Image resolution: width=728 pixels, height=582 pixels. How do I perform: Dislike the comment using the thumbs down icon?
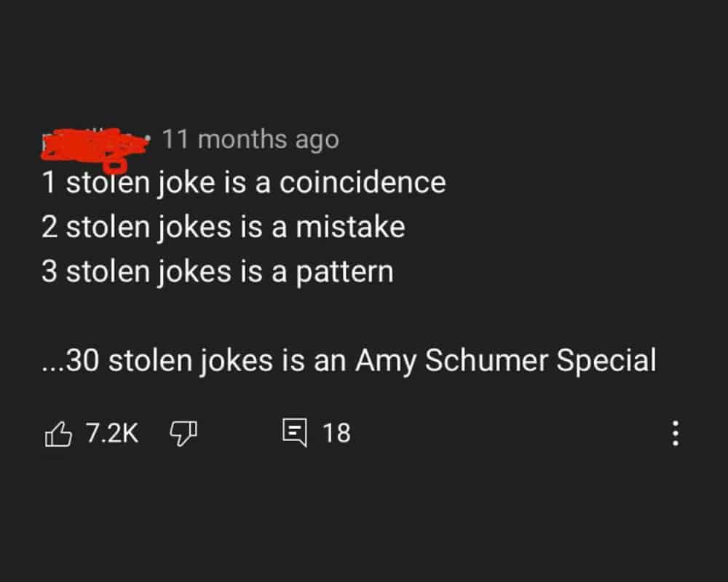[183, 433]
